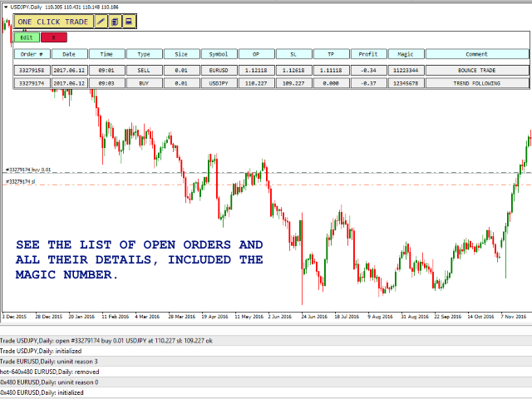532x399 pixels.
Task: Click the Order # column header
Action: click(x=32, y=54)
